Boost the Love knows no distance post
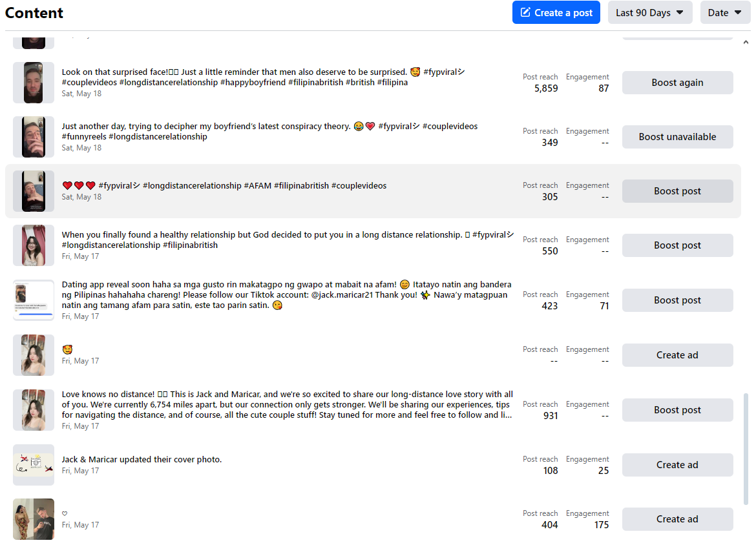Image resolution: width=756 pixels, height=545 pixels. pos(677,410)
